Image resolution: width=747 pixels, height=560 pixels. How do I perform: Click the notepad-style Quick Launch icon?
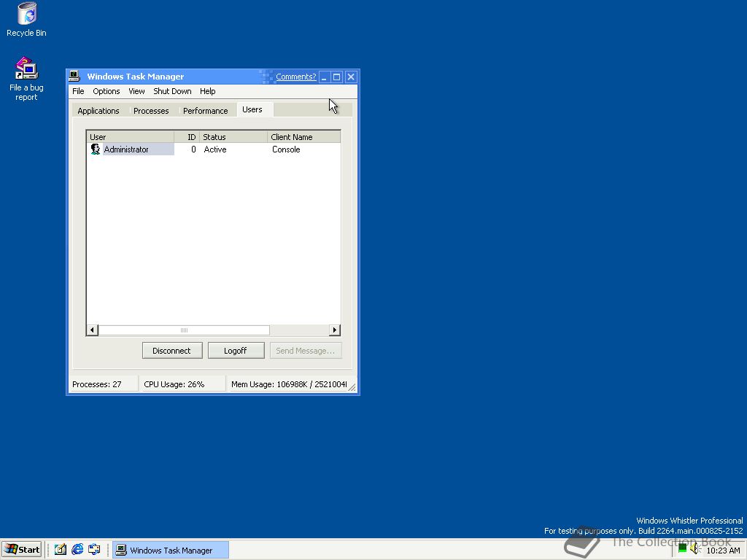click(60, 550)
